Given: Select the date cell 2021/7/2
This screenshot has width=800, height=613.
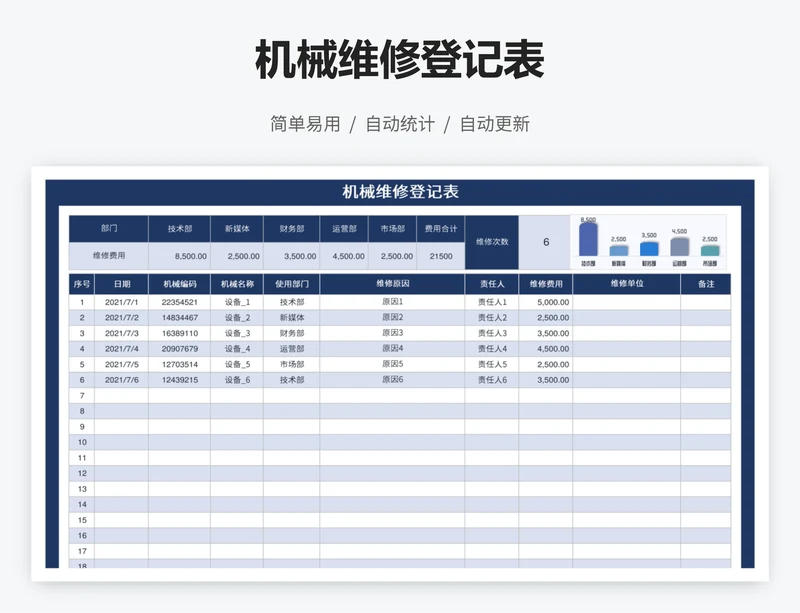Looking at the screenshot, I should 121,317.
